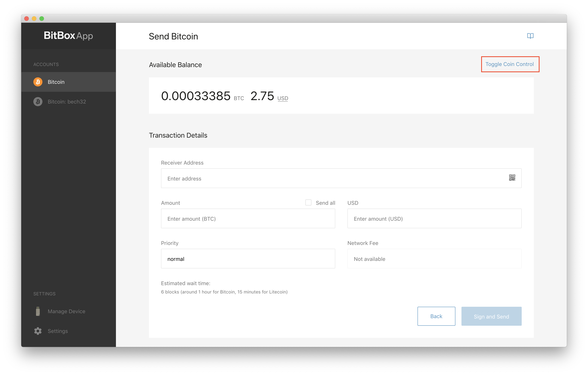588x375 pixels.
Task: Focus the Enter amount (USD) field
Action: pyautogui.click(x=434, y=218)
